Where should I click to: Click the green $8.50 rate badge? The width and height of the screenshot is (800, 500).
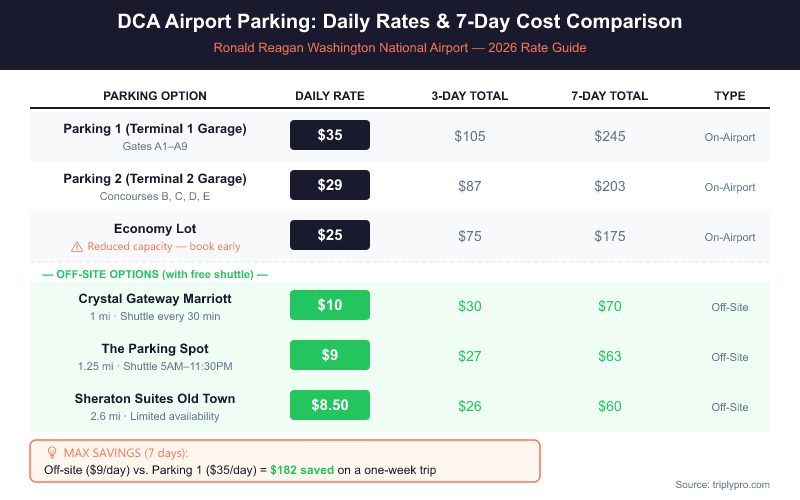pyautogui.click(x=330, y=405)
